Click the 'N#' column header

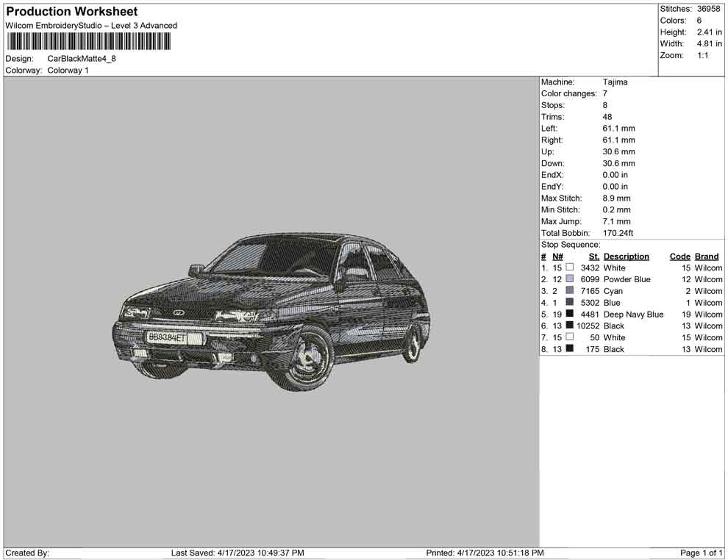point(557,256)
